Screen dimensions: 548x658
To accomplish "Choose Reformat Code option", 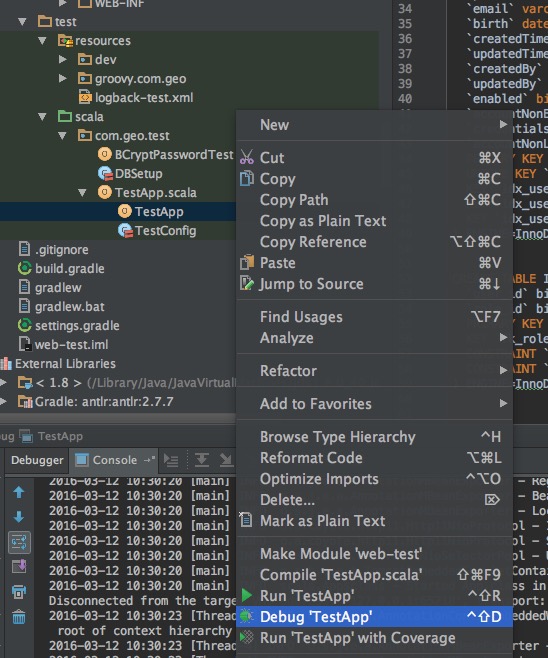I will tap(374, 458).
